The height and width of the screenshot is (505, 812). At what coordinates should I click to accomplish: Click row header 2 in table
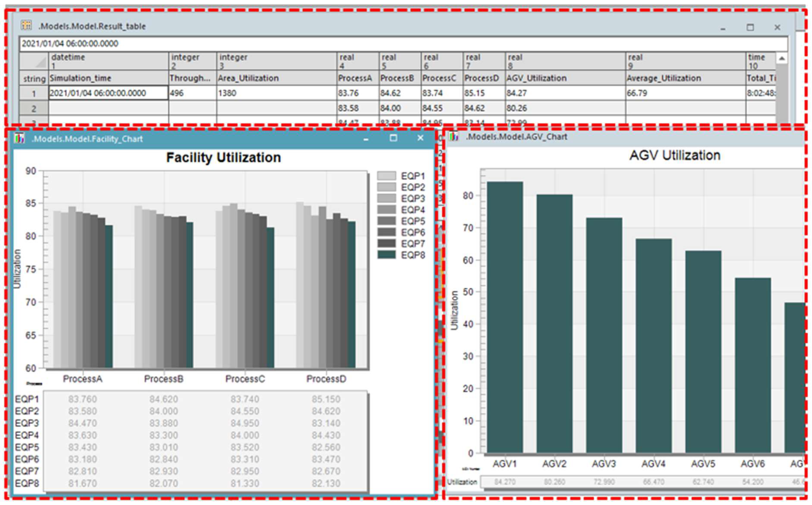[x=34, y=109]
